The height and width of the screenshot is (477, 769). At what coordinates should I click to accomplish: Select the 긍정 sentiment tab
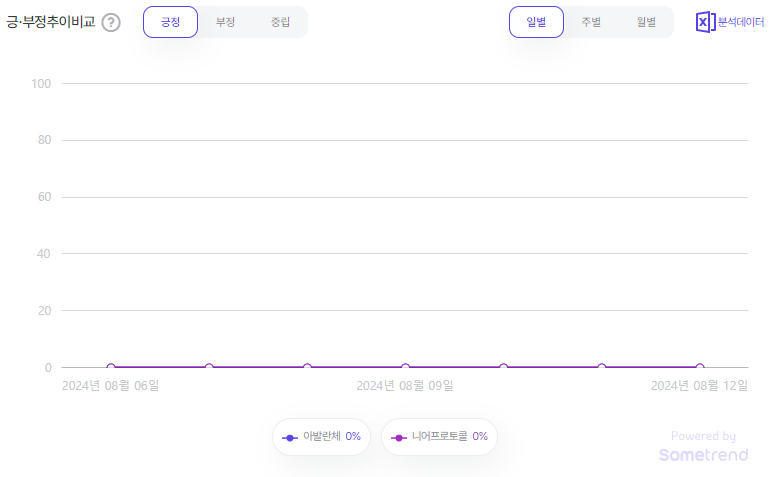(170, 22)
